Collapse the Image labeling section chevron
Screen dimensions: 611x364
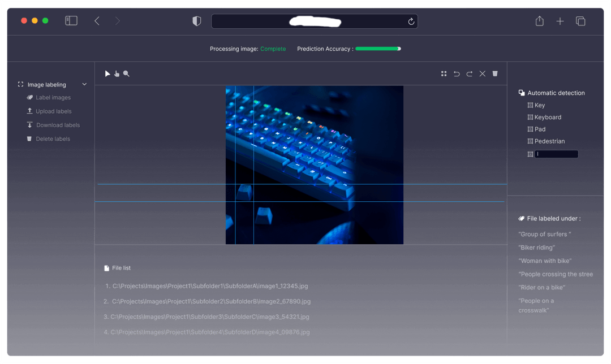click(x=84, y=84)
